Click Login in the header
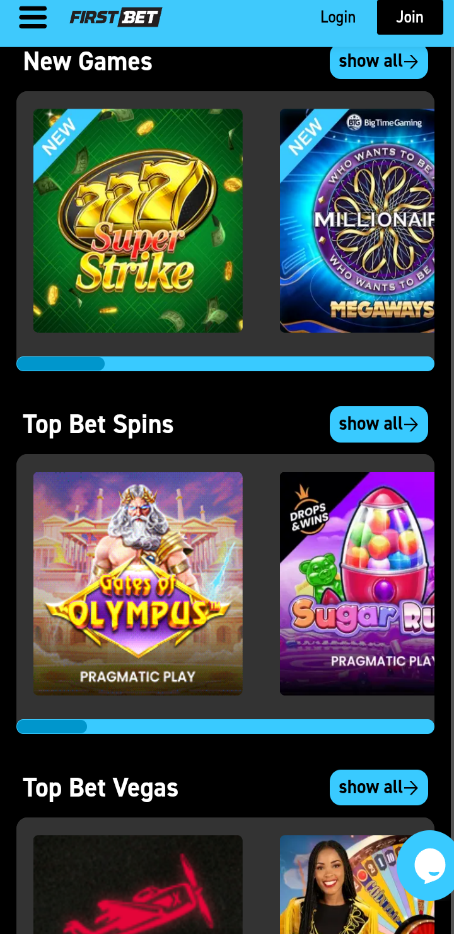Image resolution: width=454 pixels, height=934 pixels. pyautogui.click(x=338, y=17)
